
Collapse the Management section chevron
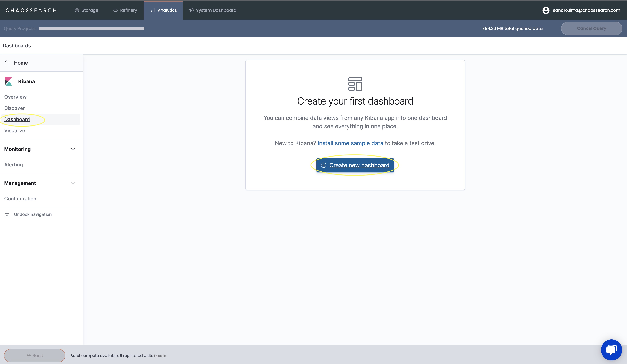[x=73, y=183]
